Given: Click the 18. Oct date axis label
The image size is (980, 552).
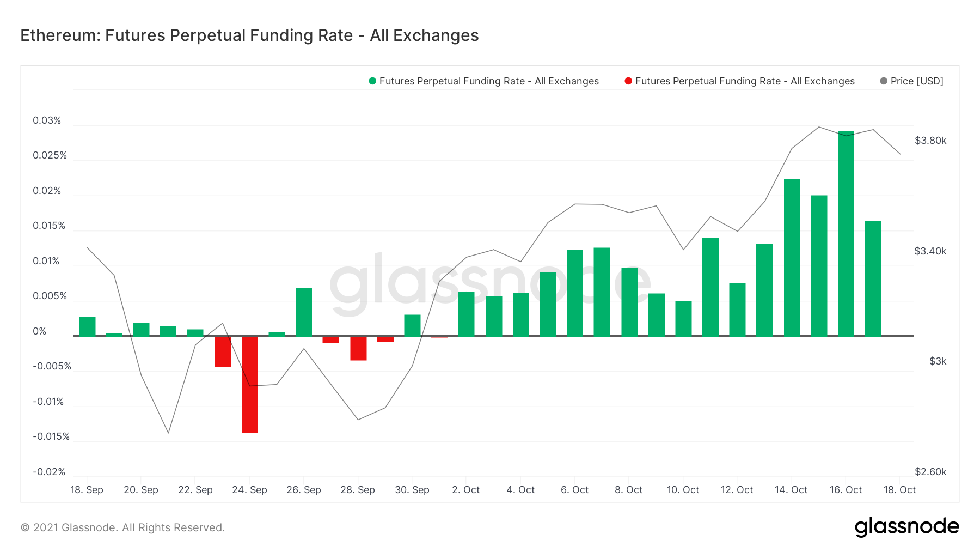Looking at the screenshot, I should pos(899,490).
